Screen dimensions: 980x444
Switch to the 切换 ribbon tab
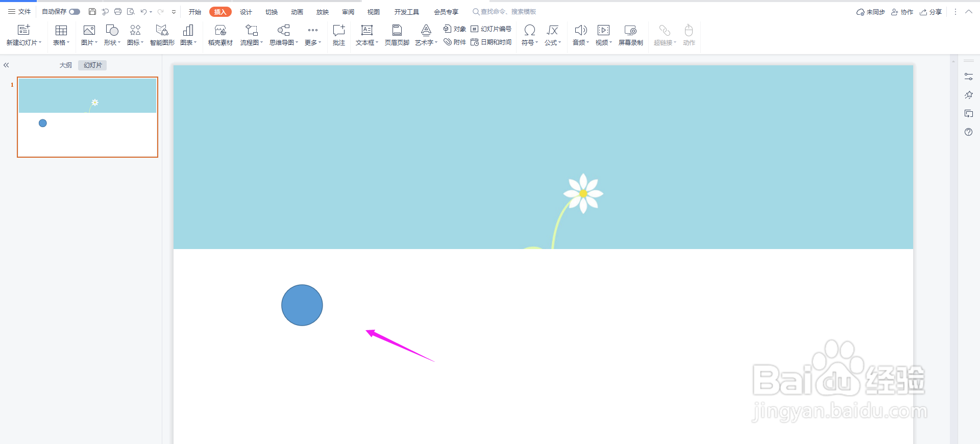(272, 12)
